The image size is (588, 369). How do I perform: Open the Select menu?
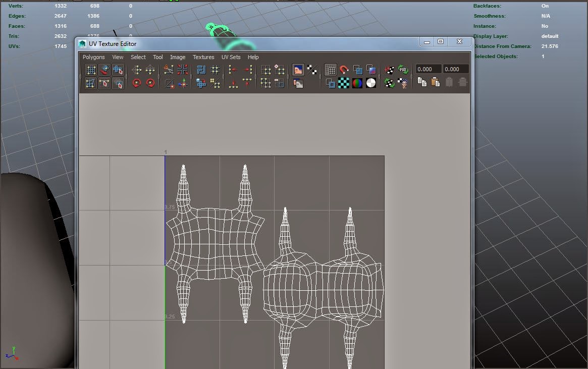point(138,57)
